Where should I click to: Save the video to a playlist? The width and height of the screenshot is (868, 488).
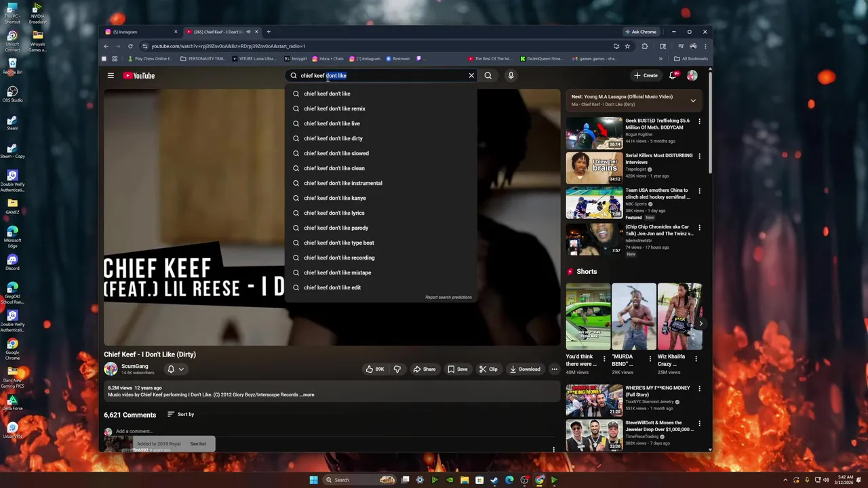pos(457,369)
